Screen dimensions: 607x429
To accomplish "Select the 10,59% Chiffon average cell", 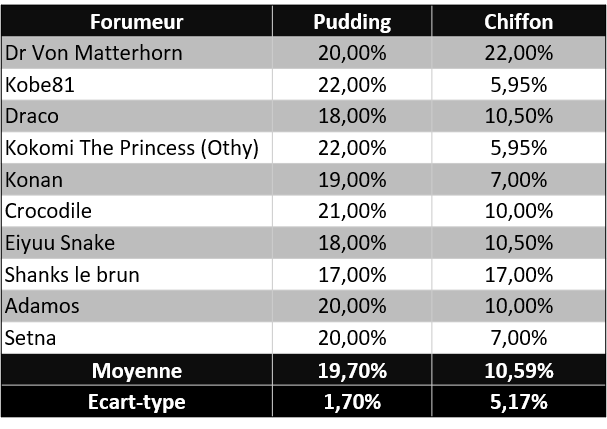I will (517, 371).
